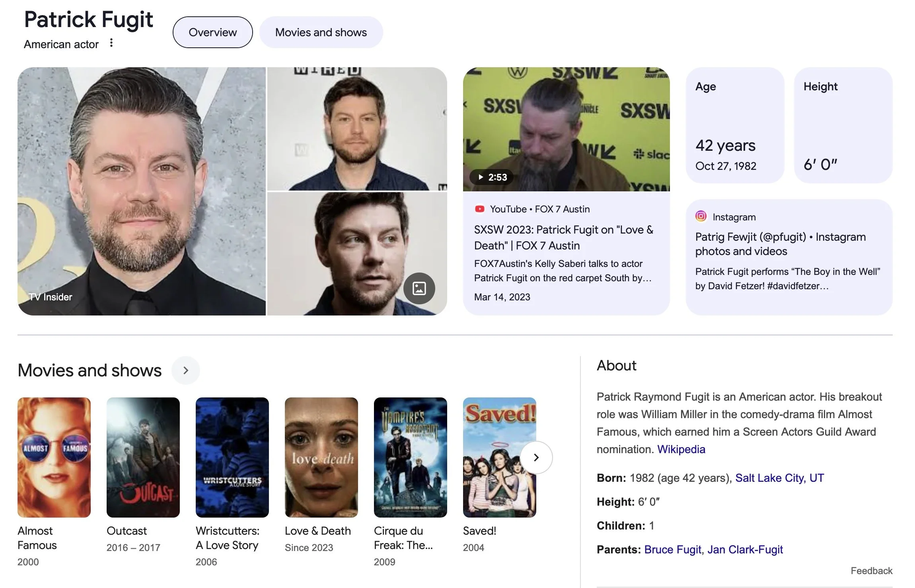
Task: Select the Outcast show poster
Action: (143, 457)
